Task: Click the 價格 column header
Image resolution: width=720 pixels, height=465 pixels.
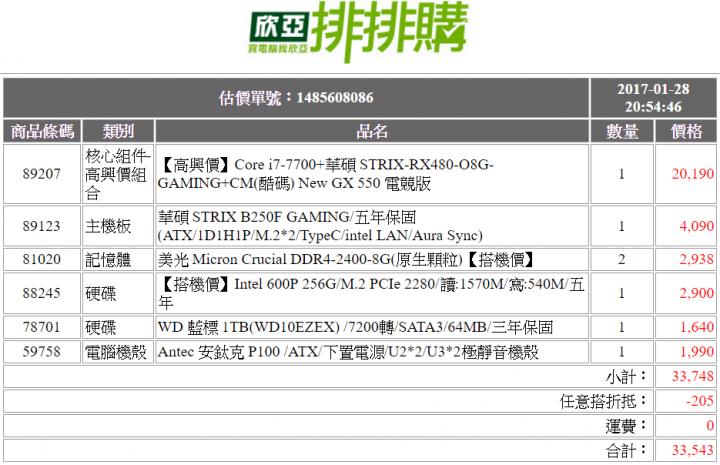Action: click(x=686, y=131)
